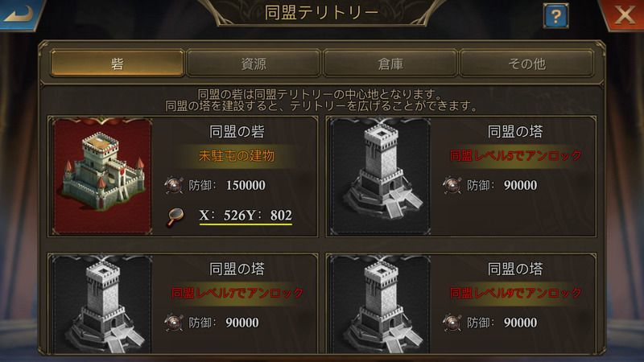Click shield icon of level 5 tower
This screenshot has width=644, height=362.
pyautogui.click(x=452, y=186)
